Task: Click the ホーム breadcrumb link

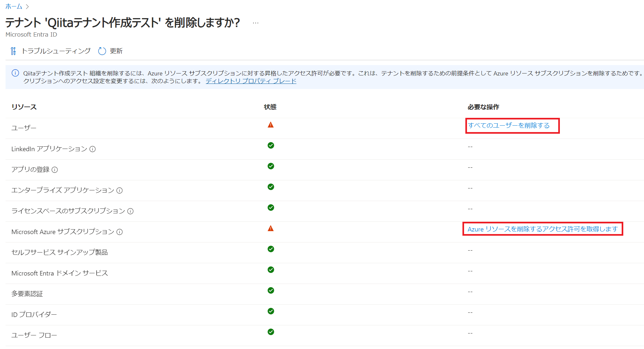Action: [x=14, y=6]
